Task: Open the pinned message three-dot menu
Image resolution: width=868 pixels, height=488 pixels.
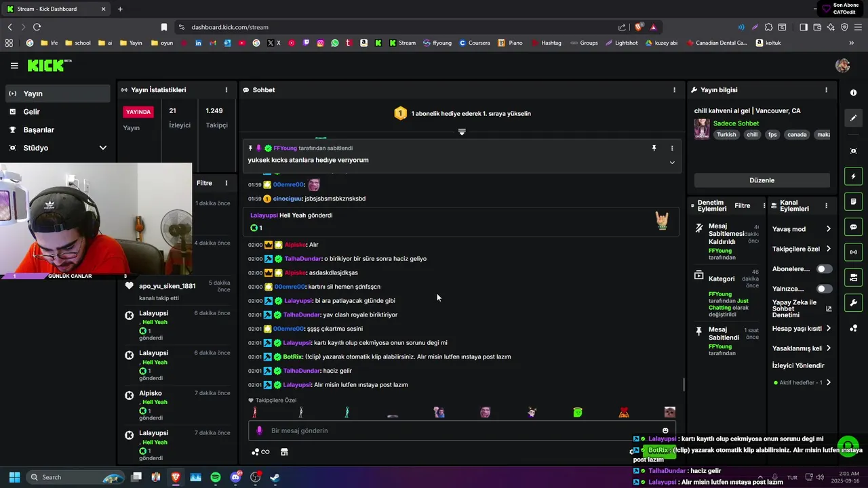Action: tap(672, 148)
